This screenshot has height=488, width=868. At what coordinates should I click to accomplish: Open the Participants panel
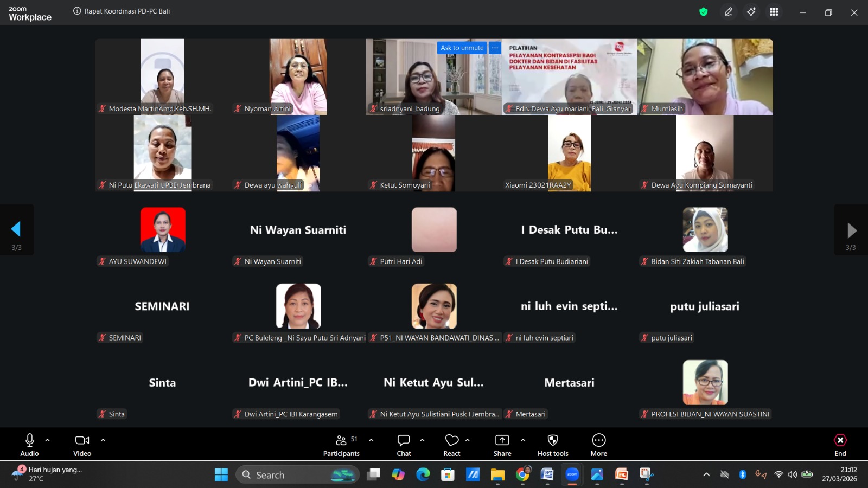click(341, 445)
